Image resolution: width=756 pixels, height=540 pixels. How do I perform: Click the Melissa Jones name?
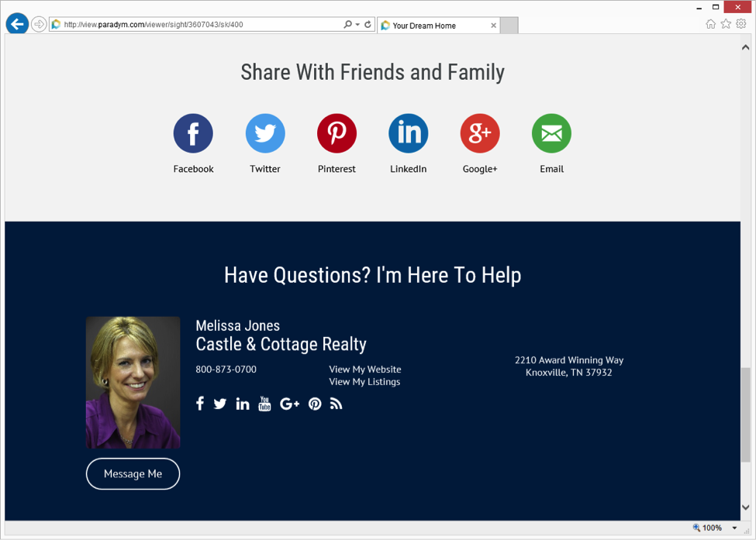click(x=238, y=326)
